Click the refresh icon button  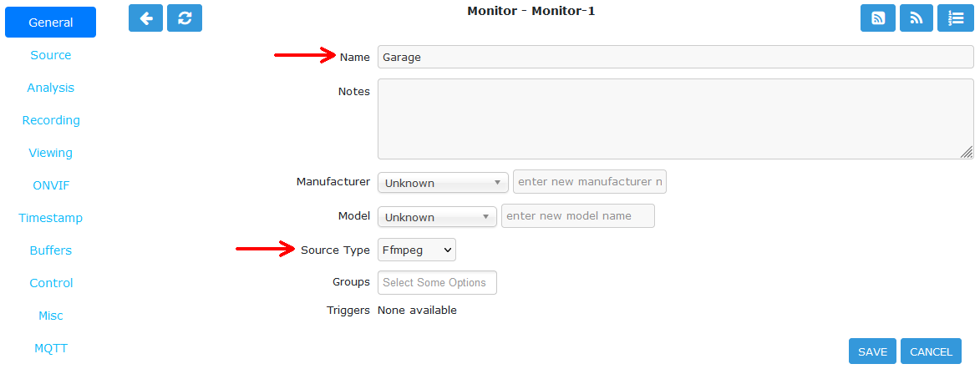[x=185, y=18]
